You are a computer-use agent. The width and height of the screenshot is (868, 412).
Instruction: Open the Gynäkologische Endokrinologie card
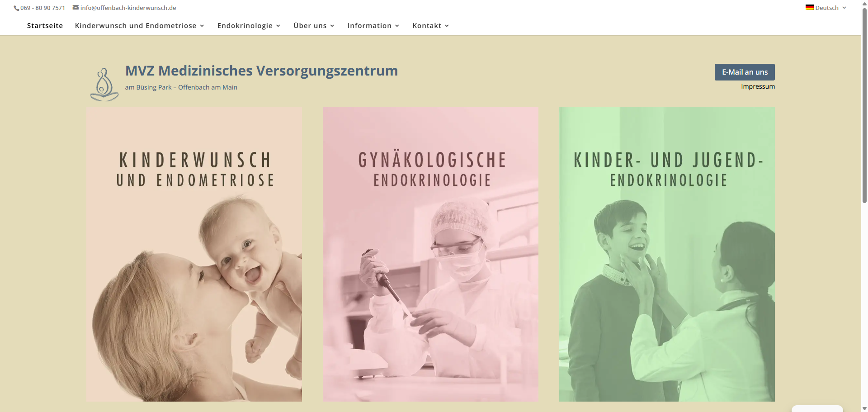(x=430, y=254)
